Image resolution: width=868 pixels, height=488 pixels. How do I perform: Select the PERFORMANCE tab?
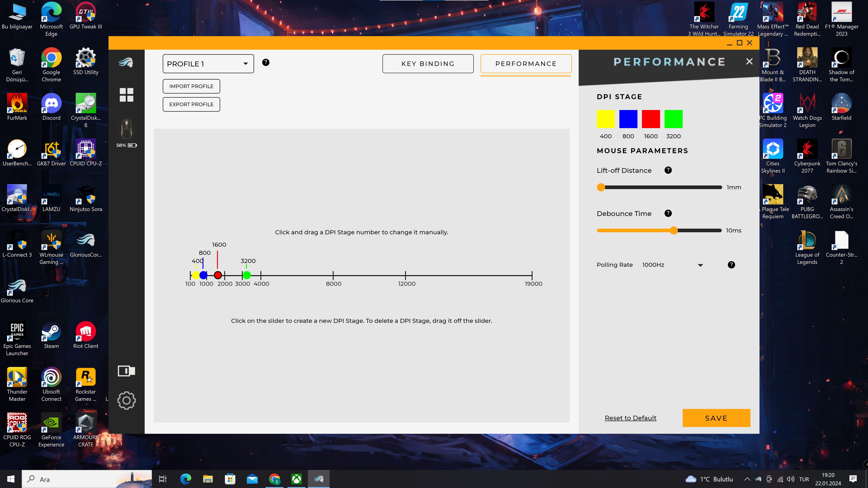pos(526,64)
